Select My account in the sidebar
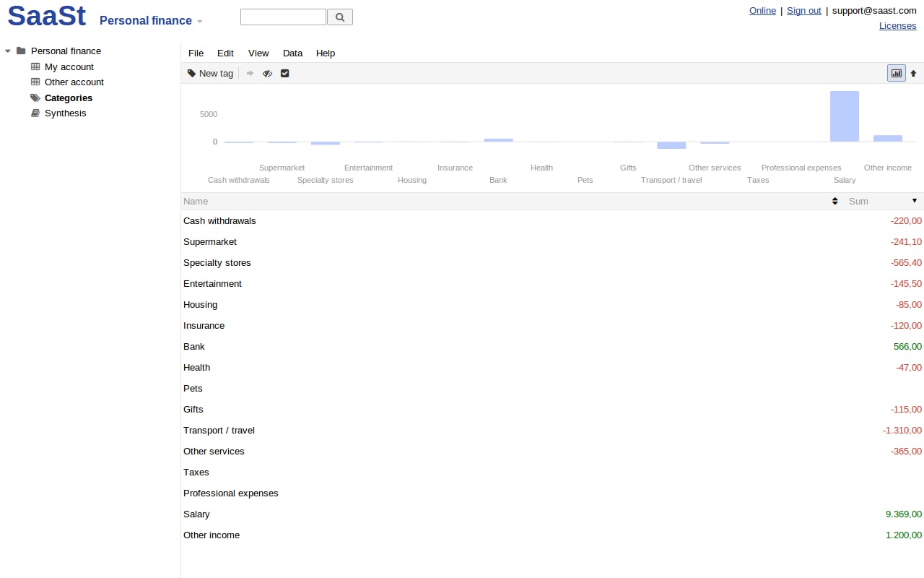The width and height of the screenshot is (924, 578). (69, 66)
